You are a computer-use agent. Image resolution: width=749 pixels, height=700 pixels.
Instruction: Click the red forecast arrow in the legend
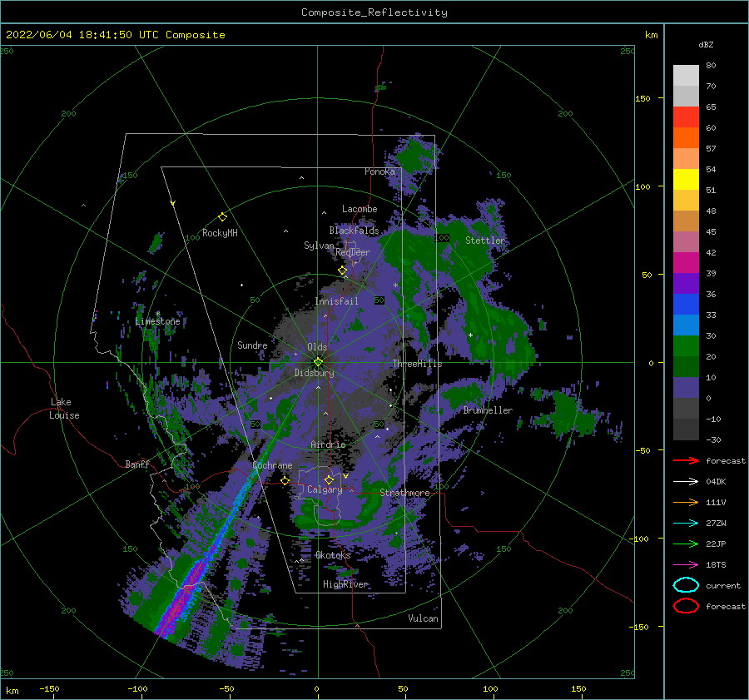pos(686,460)
